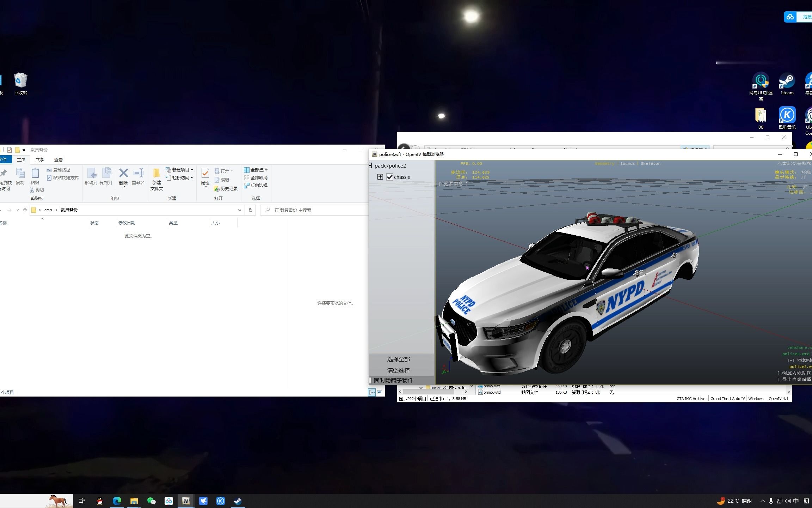Click the Explorer refresh button
The image size is (812, 508).
[251, 210]
